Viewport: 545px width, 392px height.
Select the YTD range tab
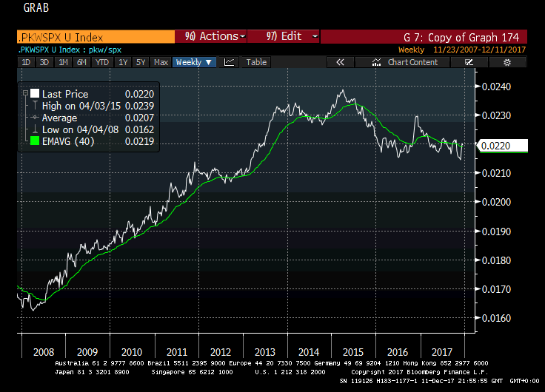click(102, 62)
